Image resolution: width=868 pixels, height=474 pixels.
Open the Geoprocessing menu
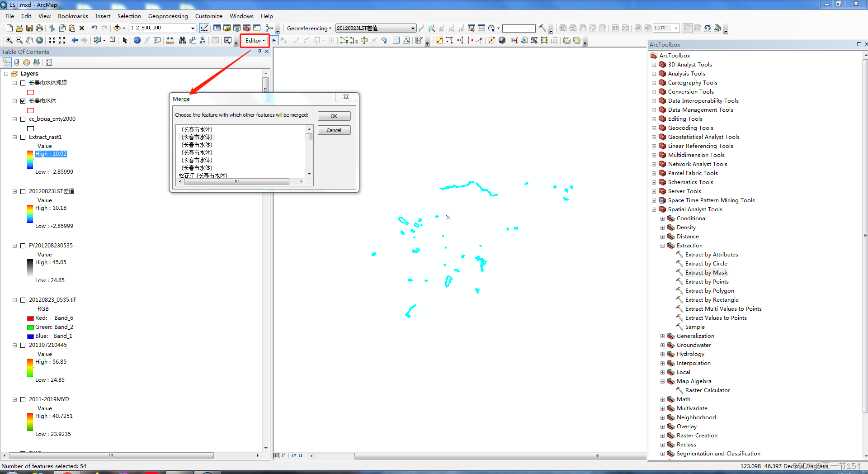tap(168, 16)
